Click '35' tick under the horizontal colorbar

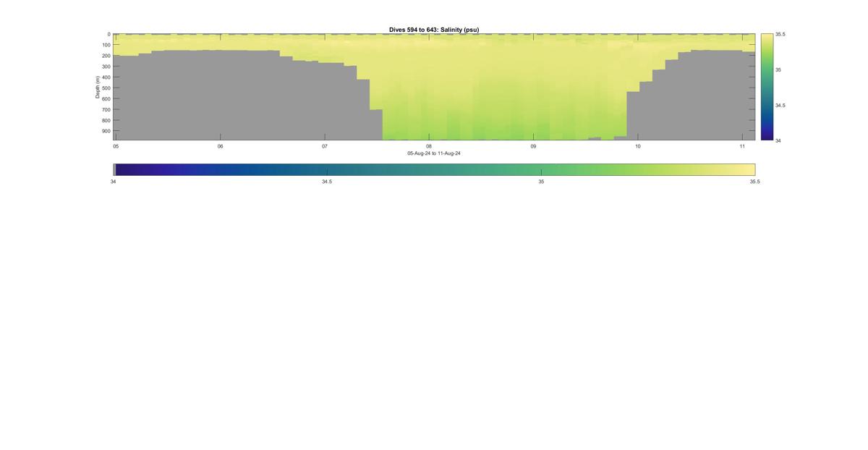541,182
